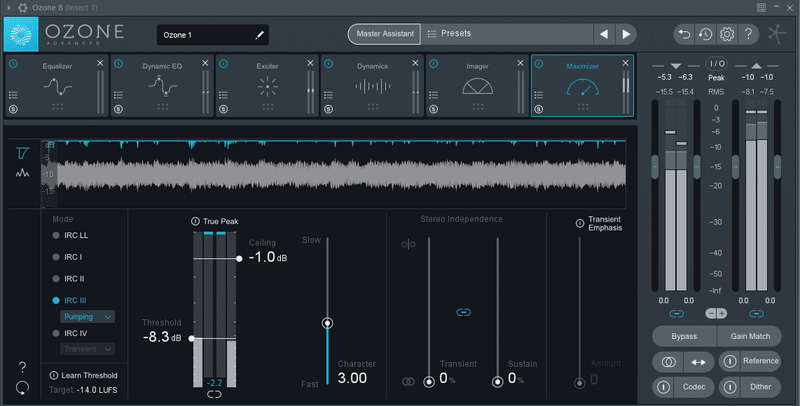The width and height of the screenshot is (800, 406).
Task: Enable the Reference track
Action: 730,361
